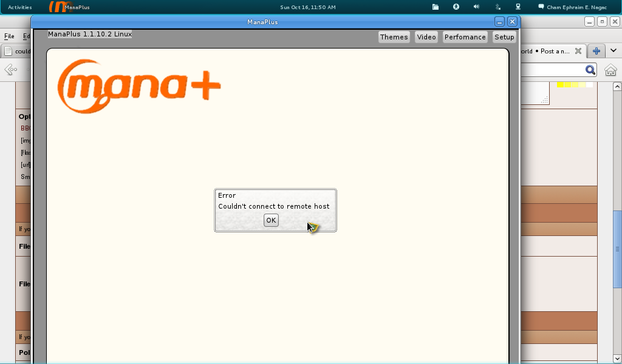Viewport: 622px width, 364px height.
Task: Click the textarea resize grip in the browser
Action: point(545,100)
